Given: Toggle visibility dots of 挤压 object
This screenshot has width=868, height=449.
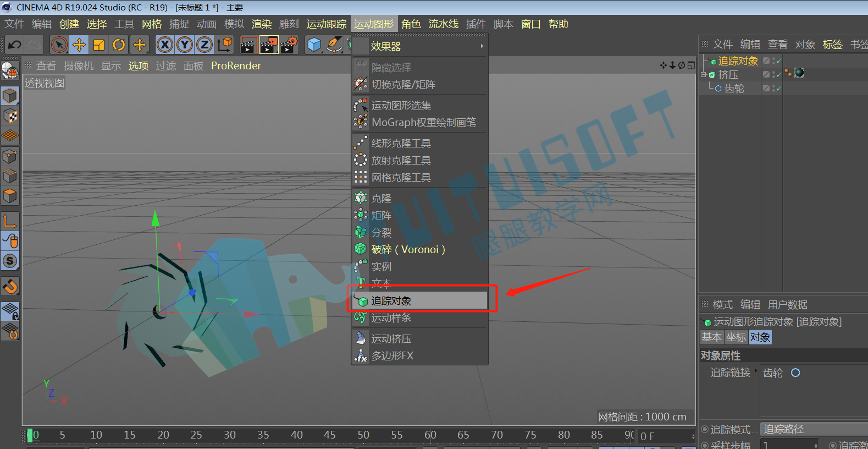Looking at the screenshot, I should (774, 74).
